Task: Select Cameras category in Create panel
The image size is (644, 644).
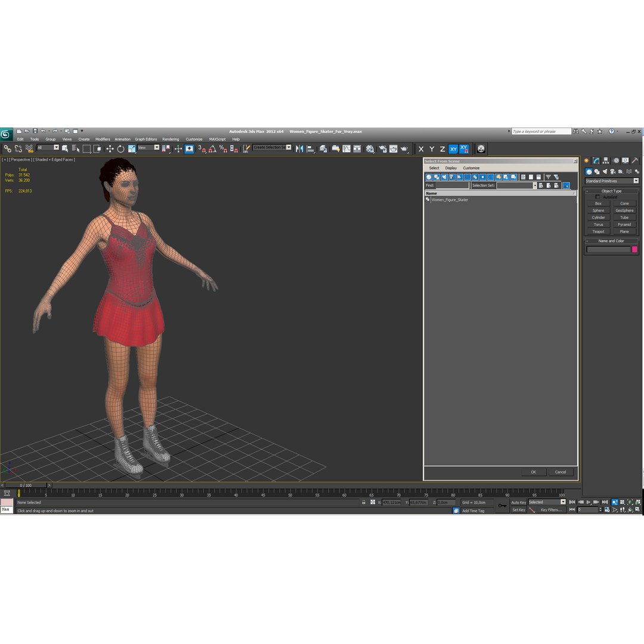Action: pyautogui.click(x=613, y=172)
